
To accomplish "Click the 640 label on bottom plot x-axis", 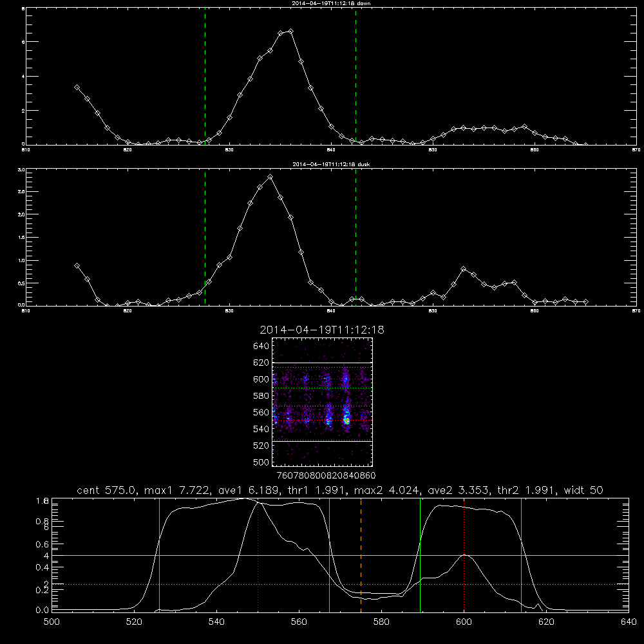I will coord(629,622).
